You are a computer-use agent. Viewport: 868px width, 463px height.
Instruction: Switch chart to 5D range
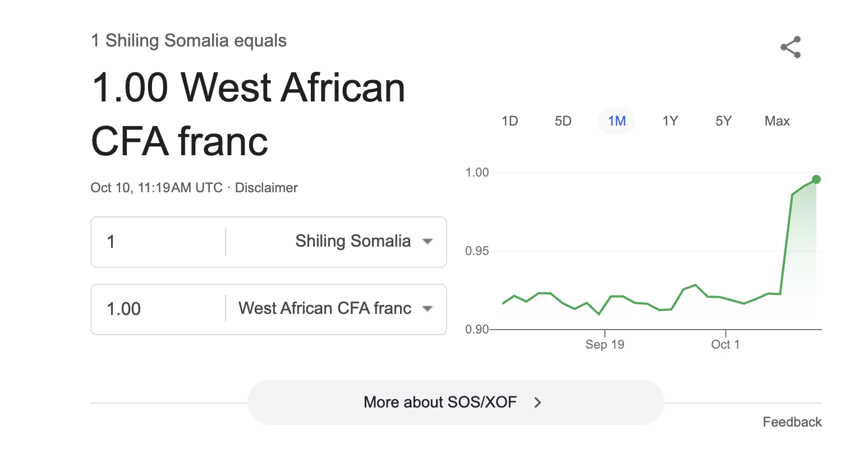(x=563, y=121)
